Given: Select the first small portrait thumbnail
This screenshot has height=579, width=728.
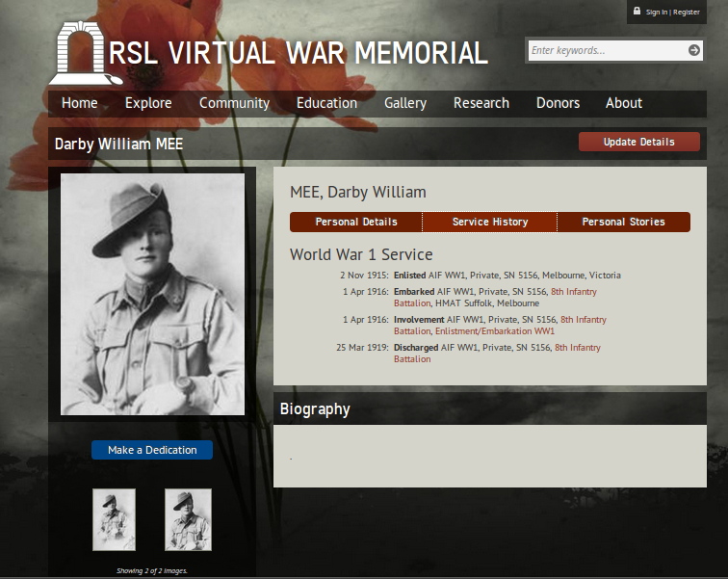Looking at the screenshot, I should pos(115,519).
